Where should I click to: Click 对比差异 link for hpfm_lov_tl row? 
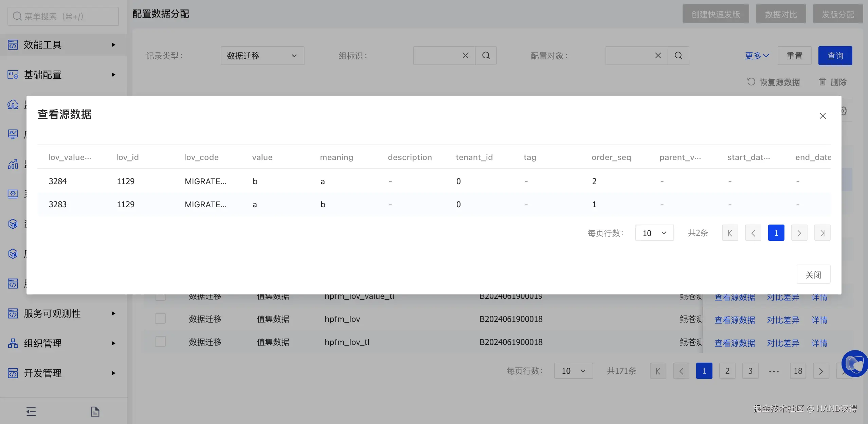783,343
